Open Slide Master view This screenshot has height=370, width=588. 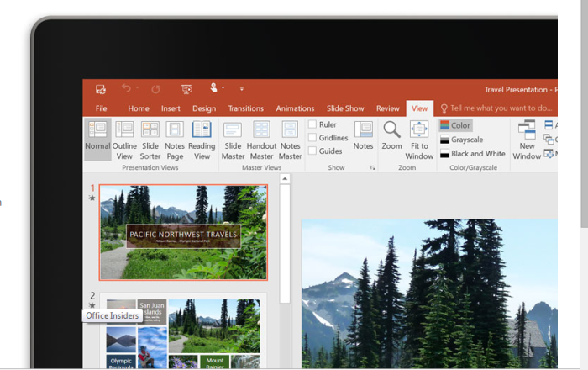pyautogui.click(x=233, y=140)
